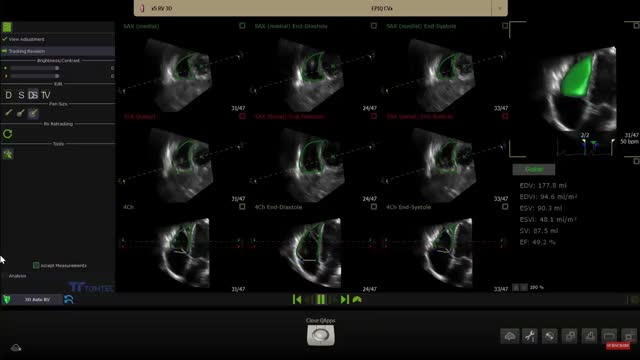The image size is (640, 360).
Task: Toggle the SAX (medial) view checkbox
Action: 242,26
